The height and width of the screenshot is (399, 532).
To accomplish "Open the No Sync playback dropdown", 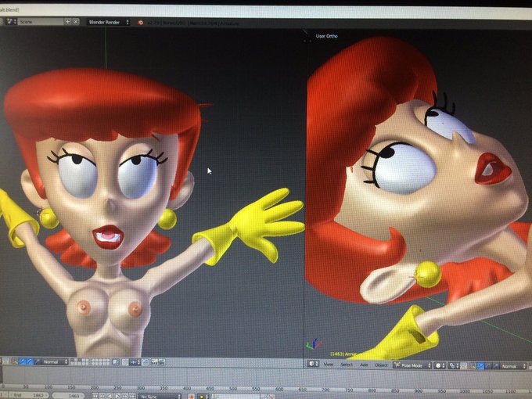I will click(x=160, y=397).
